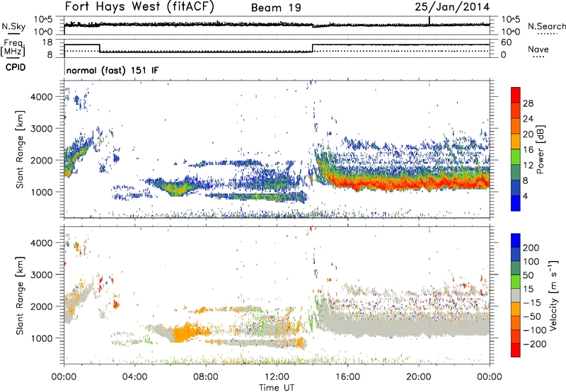Click the 3000 tick in the power panel

pyautogui.click(x=42, y=129)
